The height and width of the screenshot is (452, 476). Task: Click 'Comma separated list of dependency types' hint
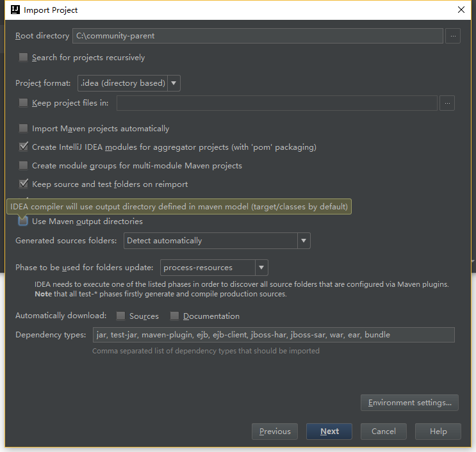[206, 351]
